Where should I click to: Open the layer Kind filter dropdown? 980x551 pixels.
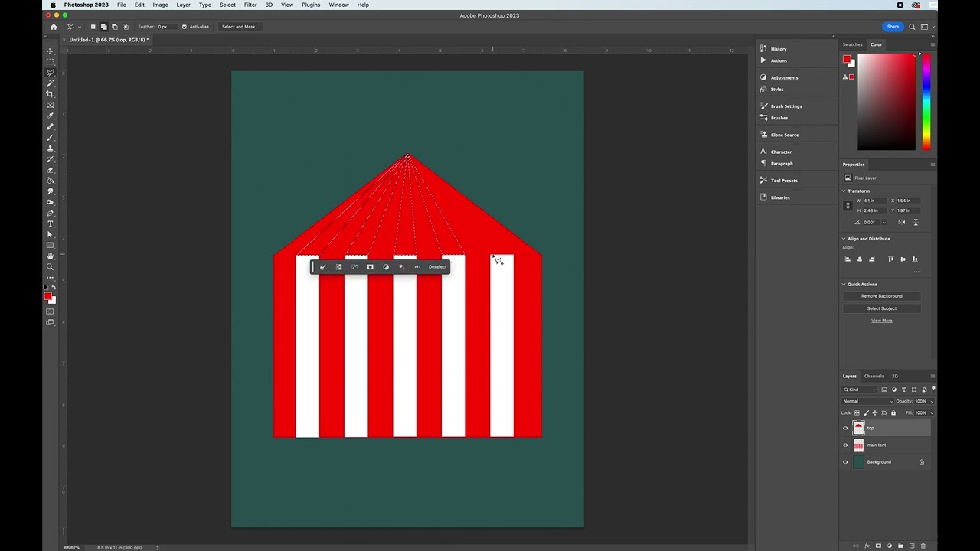[x=861, y=390]
